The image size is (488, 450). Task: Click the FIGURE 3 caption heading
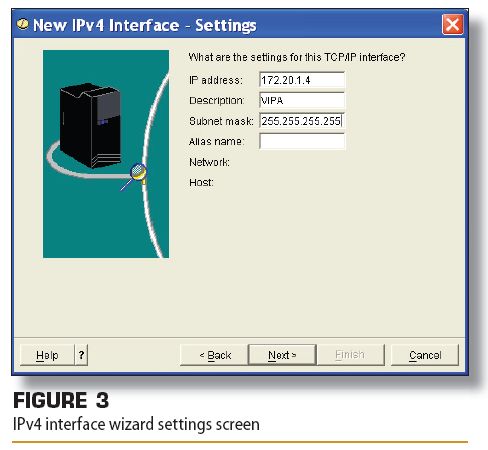[x=61, y=400]
